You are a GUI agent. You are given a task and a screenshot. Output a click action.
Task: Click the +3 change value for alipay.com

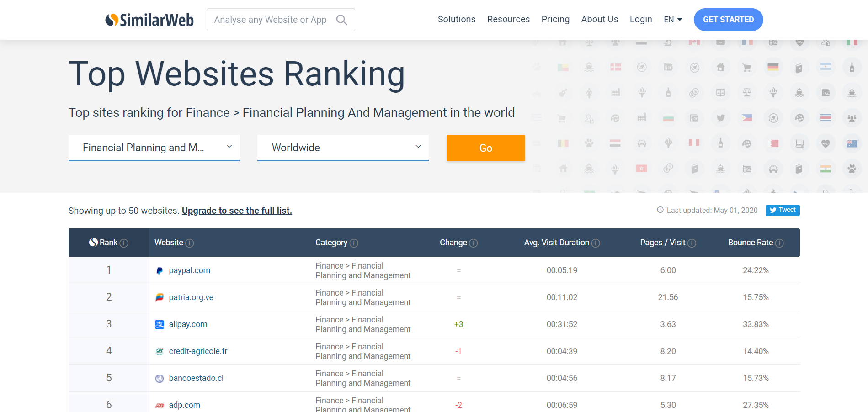458,324
